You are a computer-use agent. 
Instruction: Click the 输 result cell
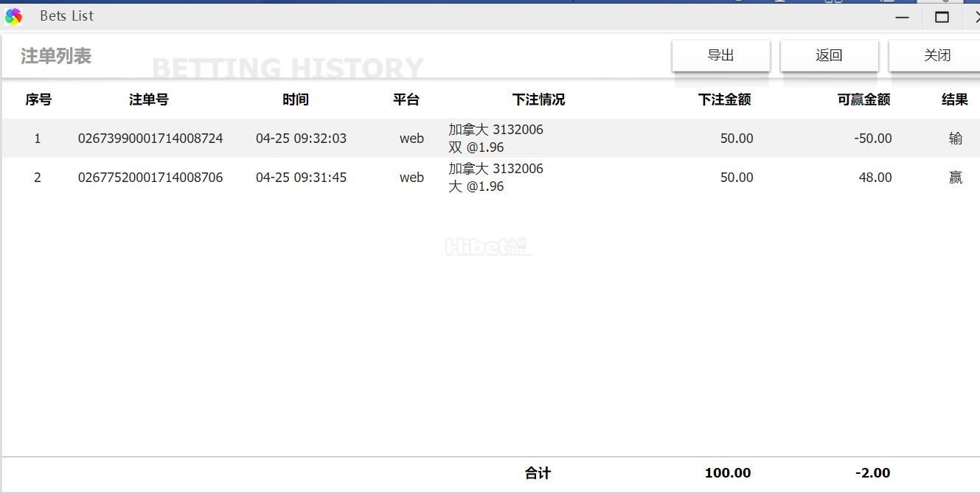pyautogui.click(x=956, y=139)
